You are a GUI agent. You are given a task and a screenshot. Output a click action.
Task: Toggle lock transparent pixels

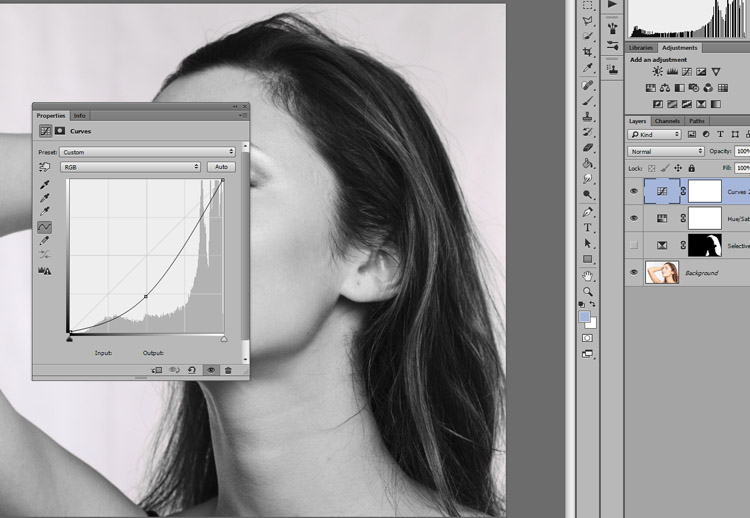pyautogui.click(x=651, y=168)
